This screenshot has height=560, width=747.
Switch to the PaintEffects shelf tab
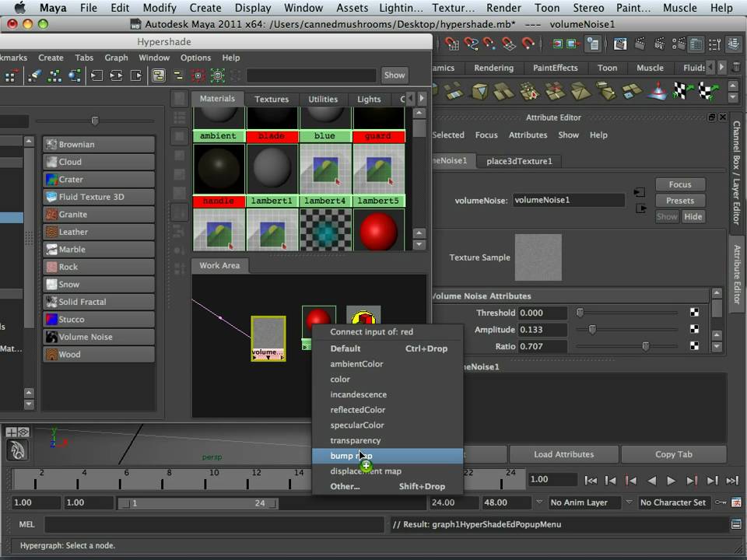click(x=555, y=68)
